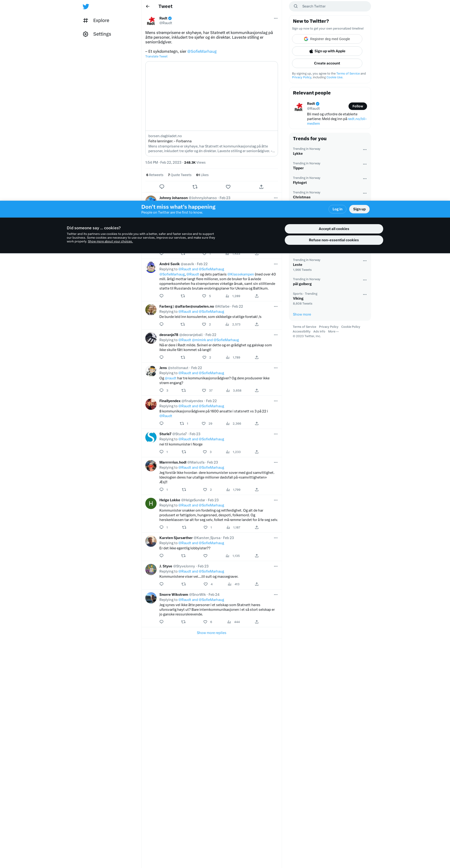450x868 pixels.
Task: View the 61 Likes list
Action: pos(202,175)
